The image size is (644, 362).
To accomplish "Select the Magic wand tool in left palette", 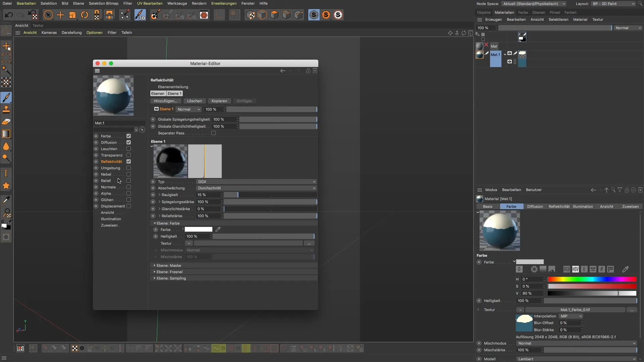I will tap(6, 70).
